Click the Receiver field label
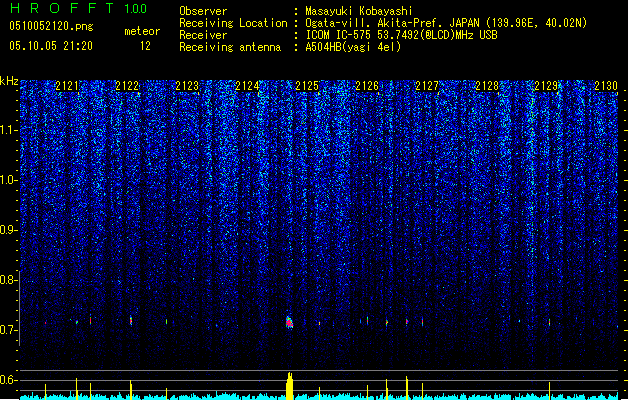Screen dimensions: 629x400 click(203, 35)
